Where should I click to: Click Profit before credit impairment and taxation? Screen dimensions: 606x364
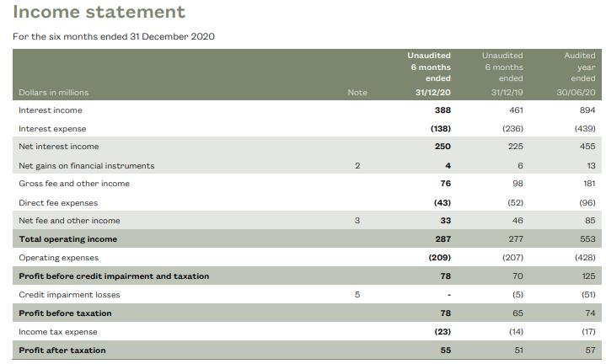114,276
